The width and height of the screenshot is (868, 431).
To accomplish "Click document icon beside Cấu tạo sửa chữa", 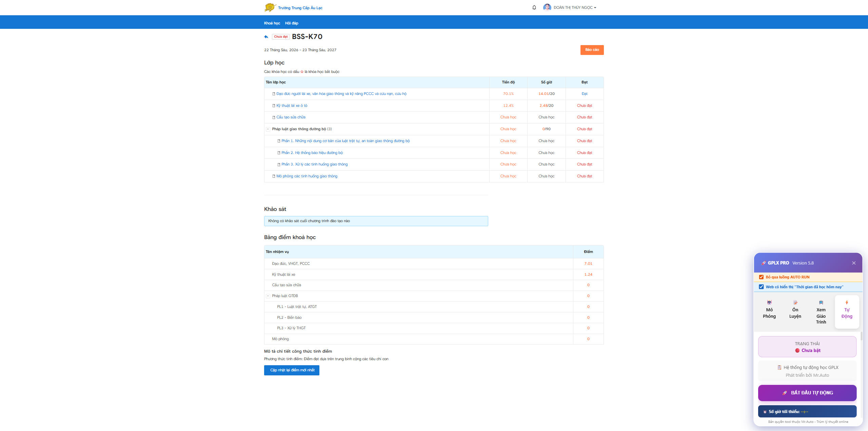I will click(274, 117).
